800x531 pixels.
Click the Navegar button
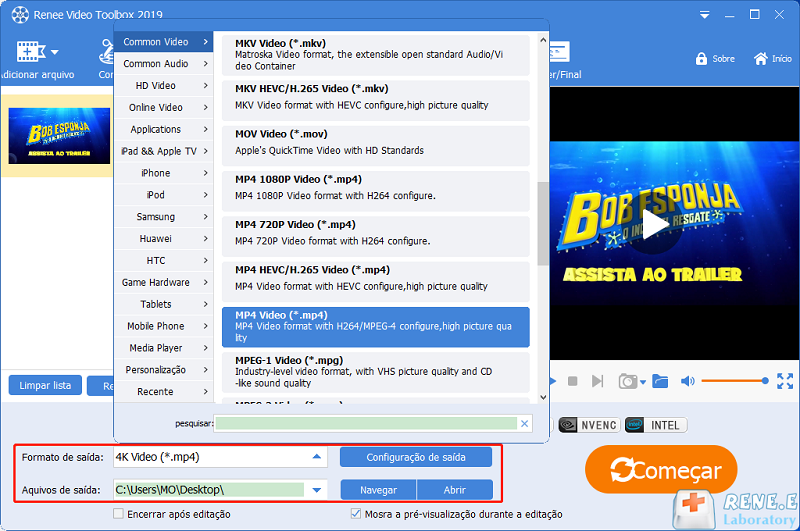379,490
